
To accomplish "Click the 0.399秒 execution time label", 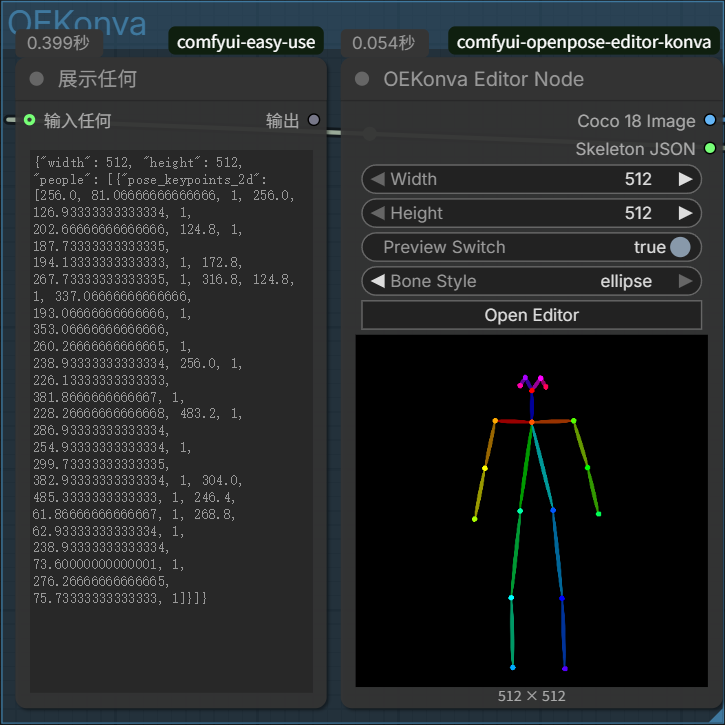I will (x=59, y=43).
